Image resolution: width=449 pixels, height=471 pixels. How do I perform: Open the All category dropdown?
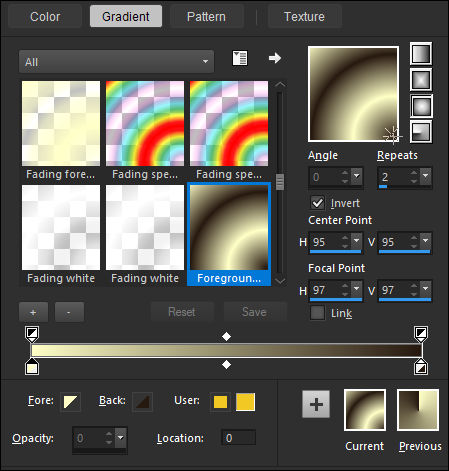click(x=116, y=62)
